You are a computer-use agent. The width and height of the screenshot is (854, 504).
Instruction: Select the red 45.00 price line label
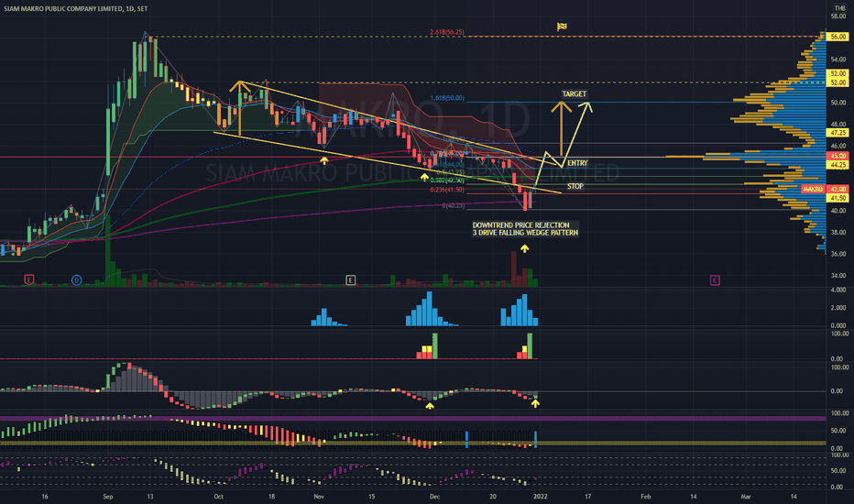tap(838, 157)
